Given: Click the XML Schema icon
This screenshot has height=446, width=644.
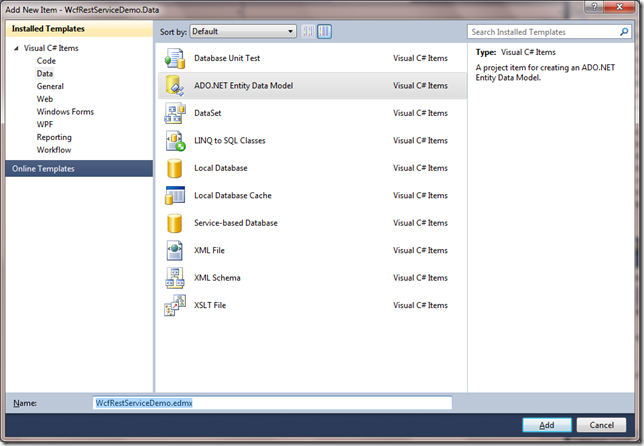Looking at the screenshot, I should click(175, 278).
